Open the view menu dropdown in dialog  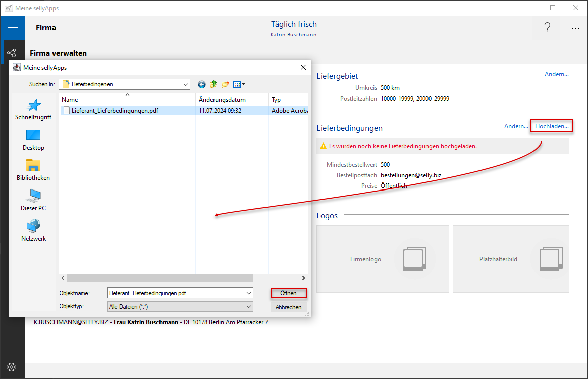point(239,84)
